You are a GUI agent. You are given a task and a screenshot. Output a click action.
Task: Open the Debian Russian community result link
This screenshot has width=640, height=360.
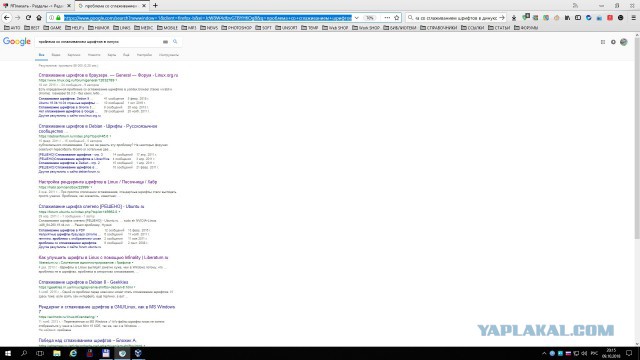point(98,129)
